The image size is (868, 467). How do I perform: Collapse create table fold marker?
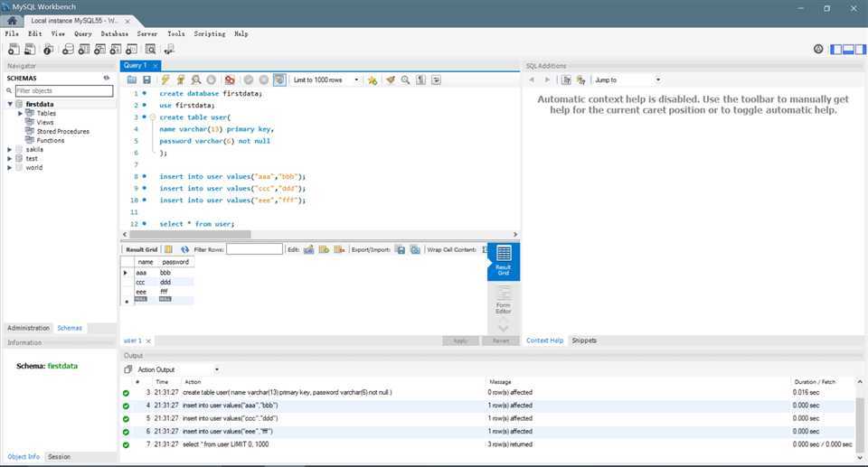point(153,117)
